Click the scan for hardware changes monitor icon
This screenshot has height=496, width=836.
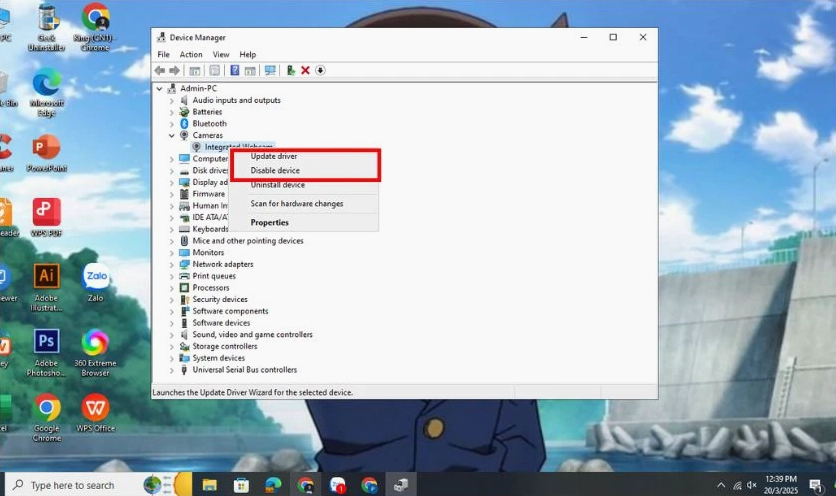[270, 70]
